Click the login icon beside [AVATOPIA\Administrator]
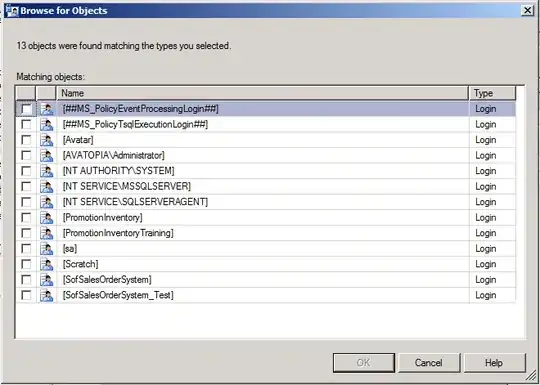This screenshot has height=385, width=540. pos(46,156)
